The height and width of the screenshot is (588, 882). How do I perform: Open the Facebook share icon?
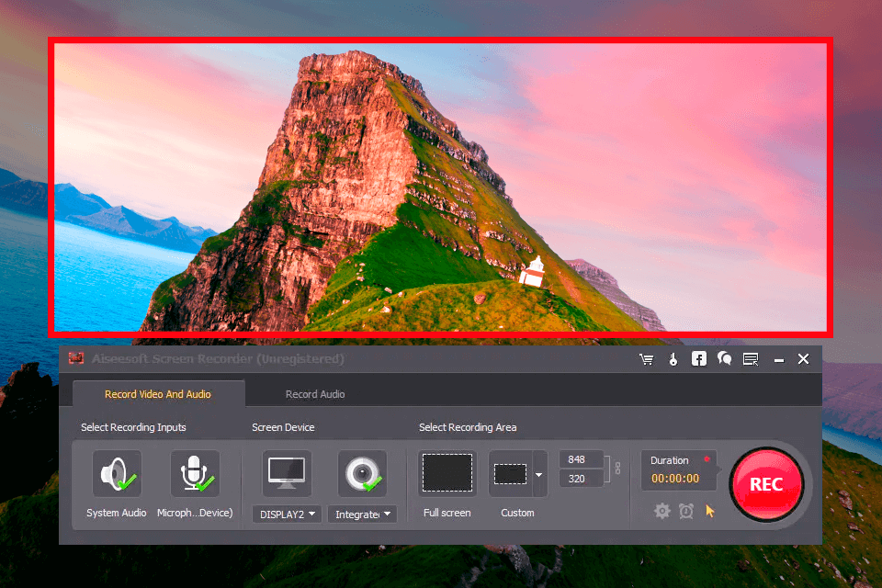point(698,359)
